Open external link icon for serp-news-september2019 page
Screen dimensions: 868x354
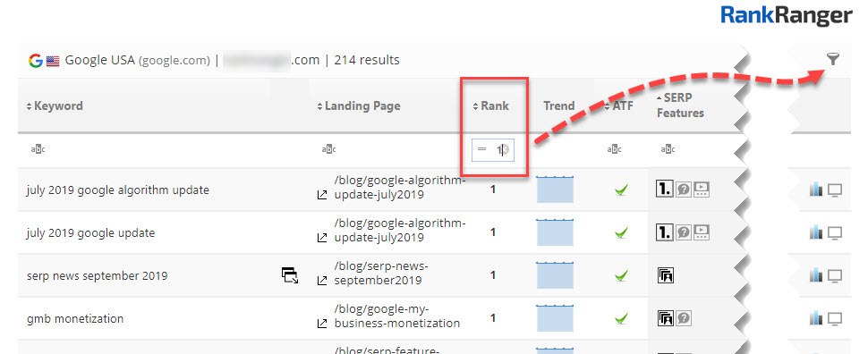(x=321, y=281)
